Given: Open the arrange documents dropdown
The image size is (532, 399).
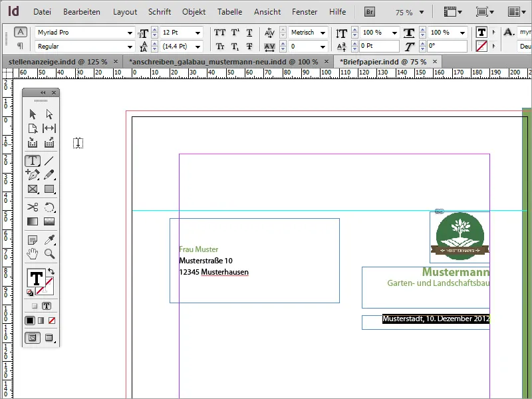Looking at the screenshot, I should coord(517,12).
